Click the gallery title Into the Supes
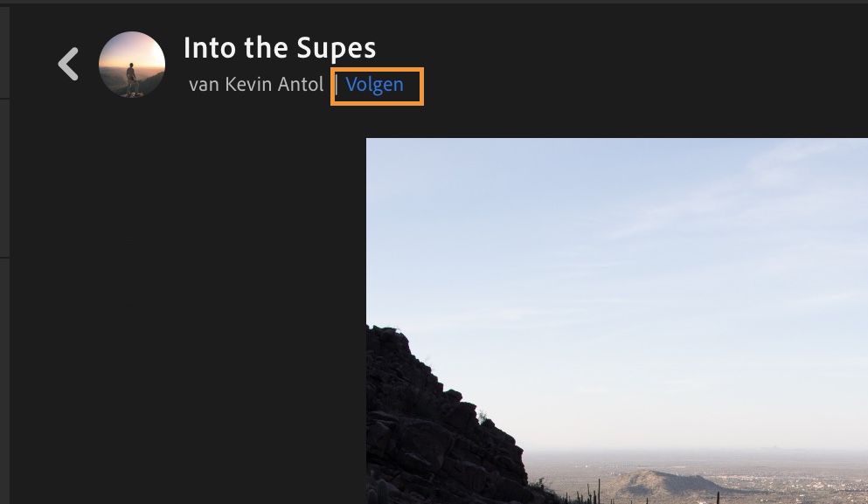 [x=281, y=48]
